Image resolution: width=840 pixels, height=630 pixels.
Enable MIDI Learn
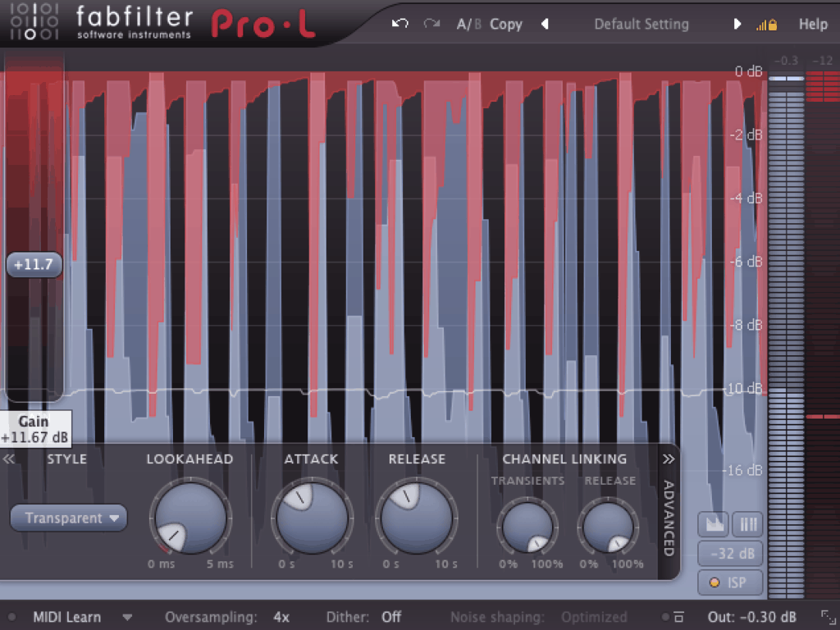(67, 617)
